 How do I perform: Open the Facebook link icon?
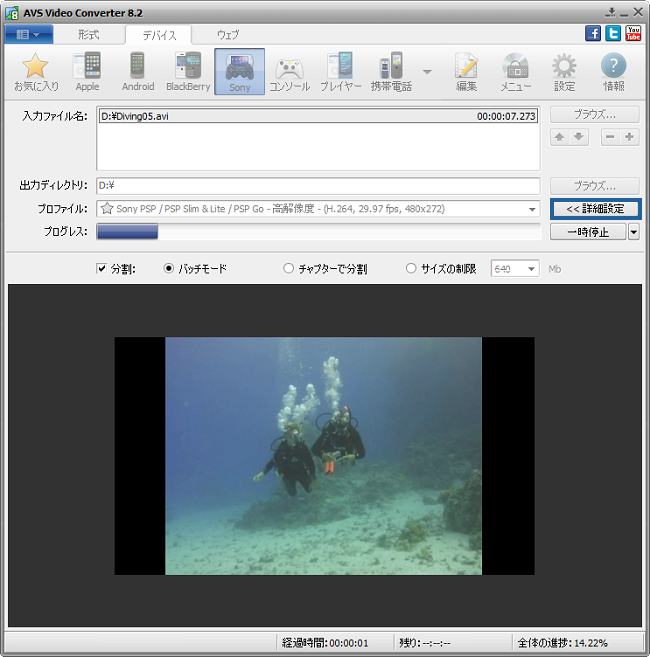pos(593,34)
